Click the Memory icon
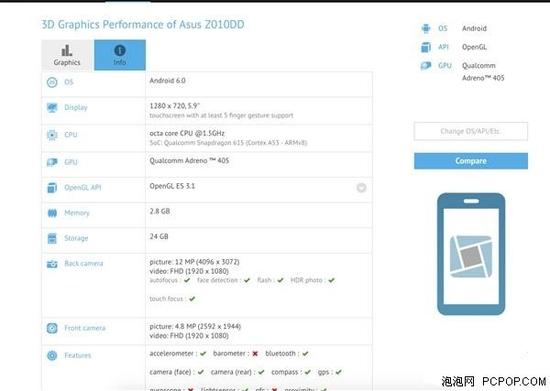Screen dimensions: 550x391 pyautogui.click(x=52, y=213)
